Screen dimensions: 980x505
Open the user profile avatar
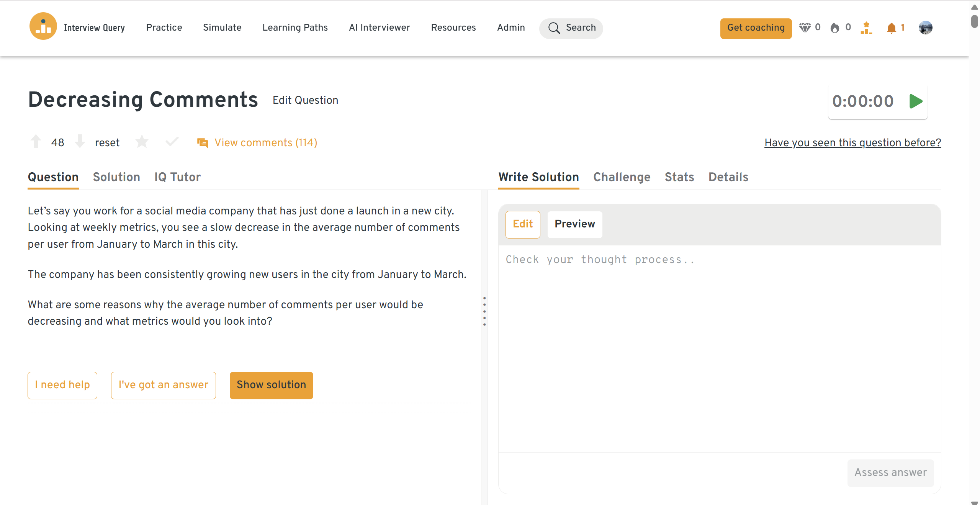pos(925,28)
